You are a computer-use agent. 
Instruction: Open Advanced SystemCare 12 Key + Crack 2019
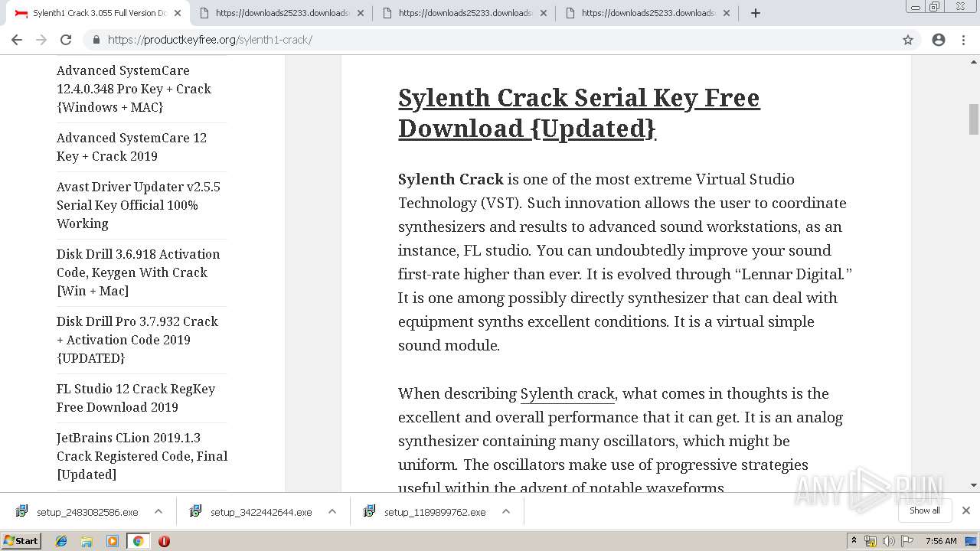[132, 147]
